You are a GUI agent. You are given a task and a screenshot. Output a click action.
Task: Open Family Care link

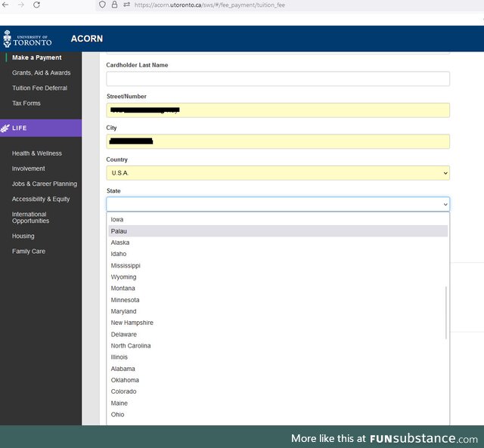tap(29, 252)
